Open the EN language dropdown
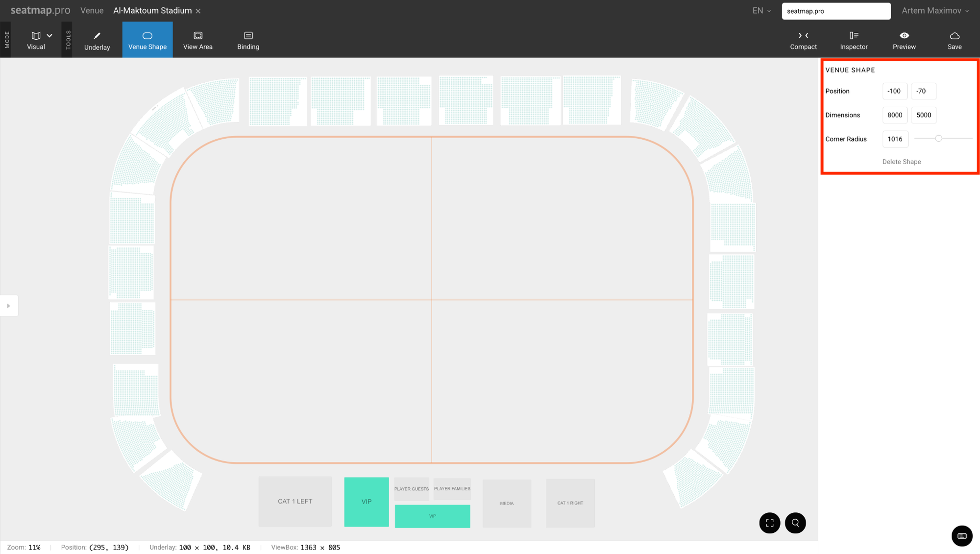This screenshot has width=980, height=554. click(x=761, y=11)
